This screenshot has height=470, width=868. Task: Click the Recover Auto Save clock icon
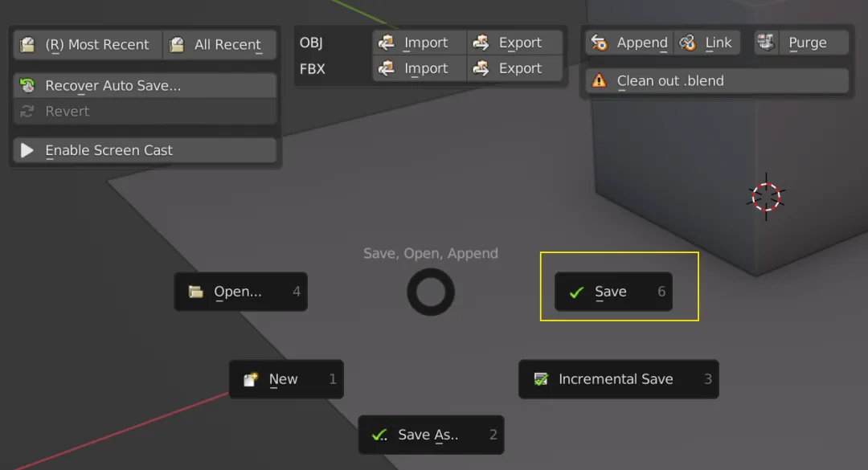pyautogui.click(x=27, y=86)
